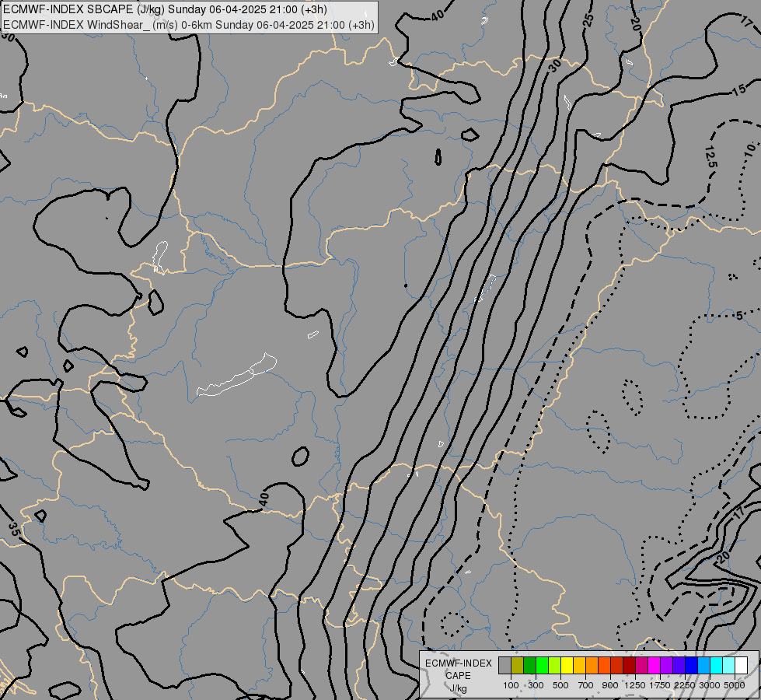Click the dark green CAPE legend swatch
Image resolution: width=761 pixels, height=700 pixels.
click(x=529, y=666)
